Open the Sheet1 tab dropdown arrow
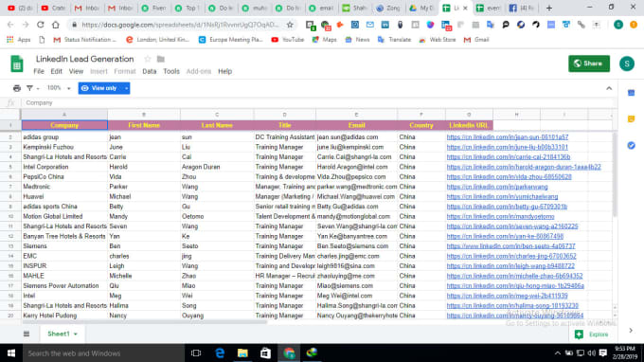The height and width of the screenshot is (362, 644). click(76, 335)
